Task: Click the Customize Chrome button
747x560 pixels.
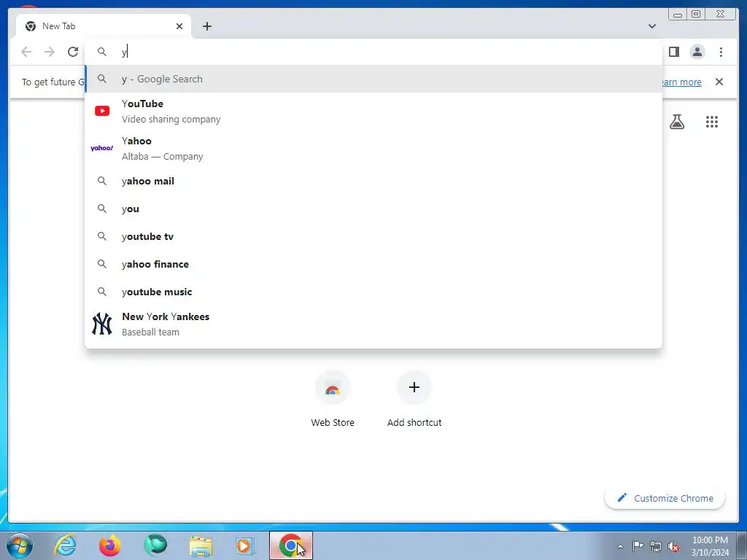Action: pos(665,498)
